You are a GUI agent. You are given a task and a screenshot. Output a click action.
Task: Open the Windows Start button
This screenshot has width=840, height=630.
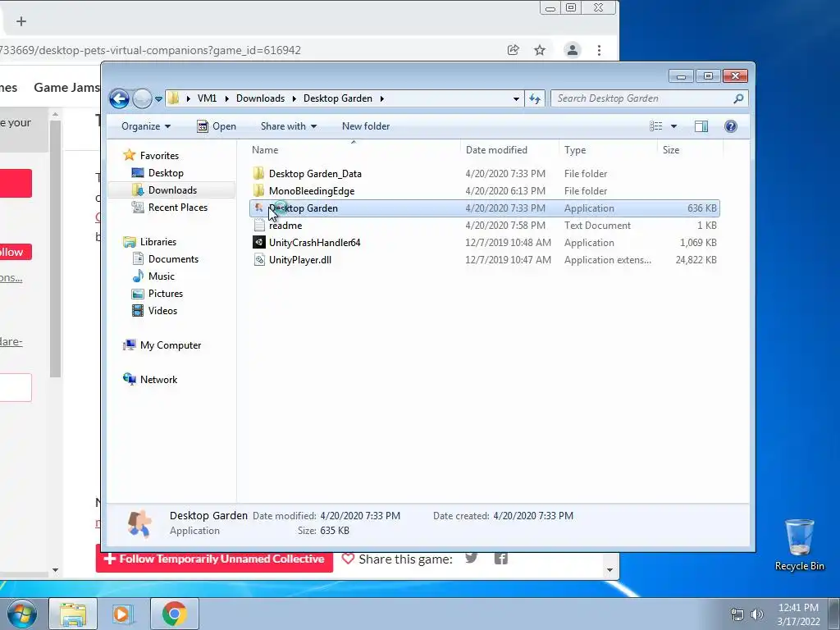(22, 614)
